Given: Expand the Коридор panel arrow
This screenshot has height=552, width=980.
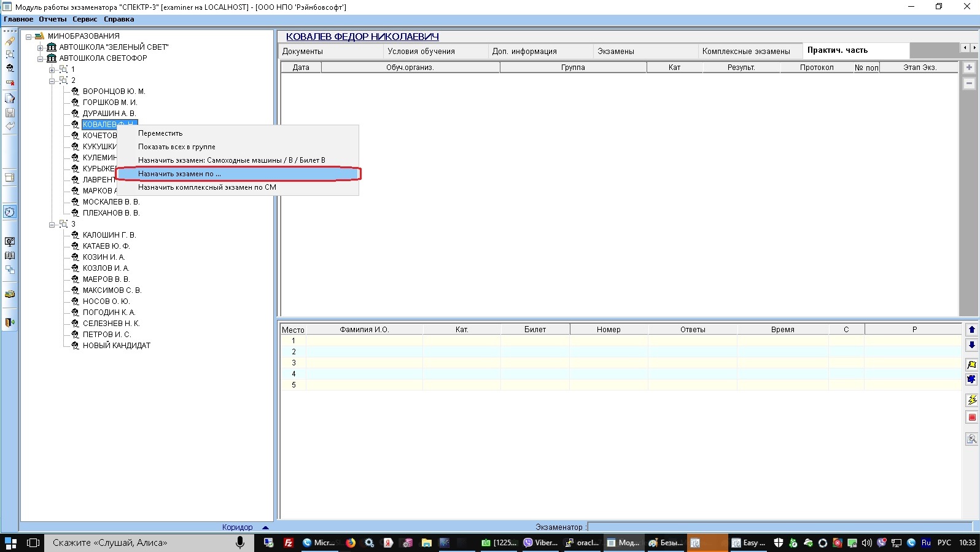Looking at the screenshot, I should [265, 527].
